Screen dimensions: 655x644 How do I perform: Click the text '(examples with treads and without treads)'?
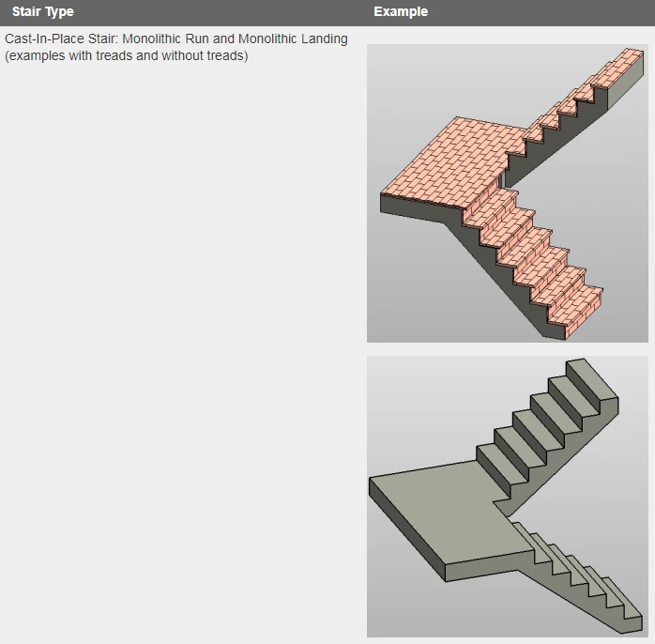click(126, 56)
